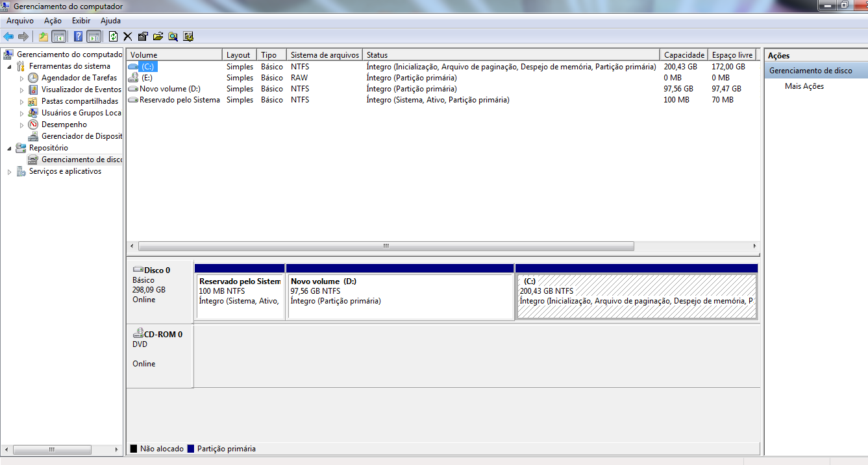Click the blue Back arrow in the toolbar
The image size is (868, 465).
tap(8, 36)
